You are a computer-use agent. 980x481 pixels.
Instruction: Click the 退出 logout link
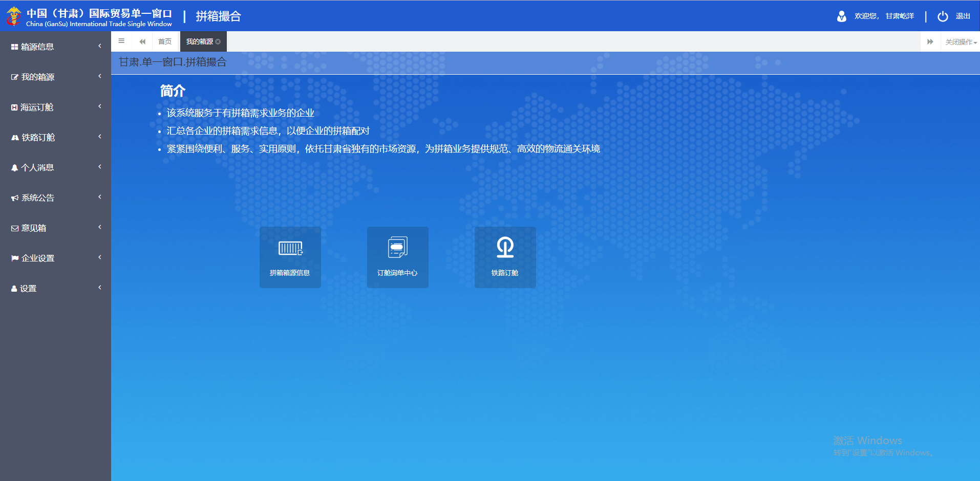pyautogui.click(x=963, y=16)
